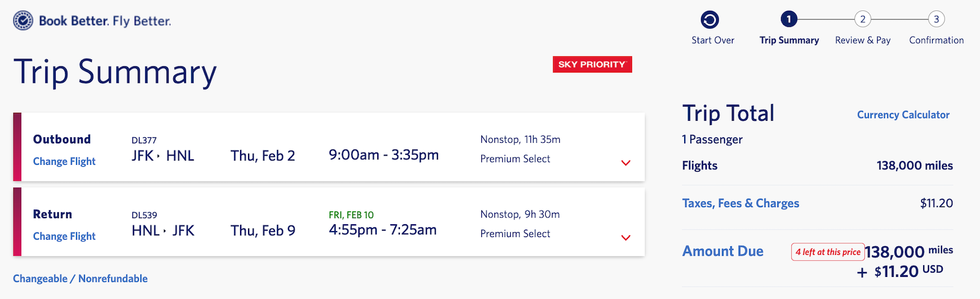Select step 3 circle in progress tracker
This screenshot has height=299, width=980.
[x=936, y=19]
